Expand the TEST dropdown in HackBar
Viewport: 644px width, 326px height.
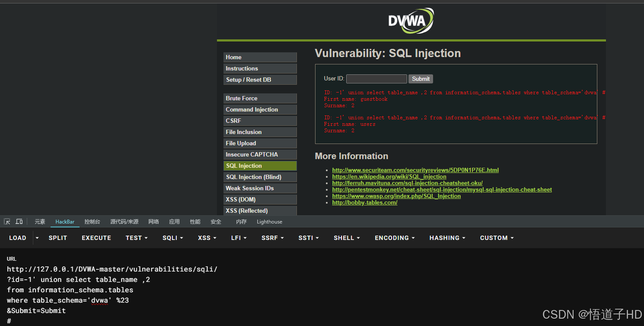pyautogui.click(x=137, y=238)
